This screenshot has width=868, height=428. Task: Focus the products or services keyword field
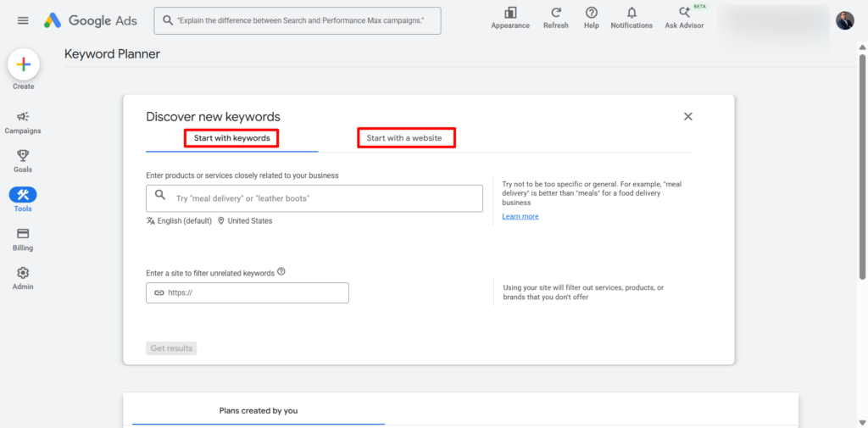[x=314, y=198]
